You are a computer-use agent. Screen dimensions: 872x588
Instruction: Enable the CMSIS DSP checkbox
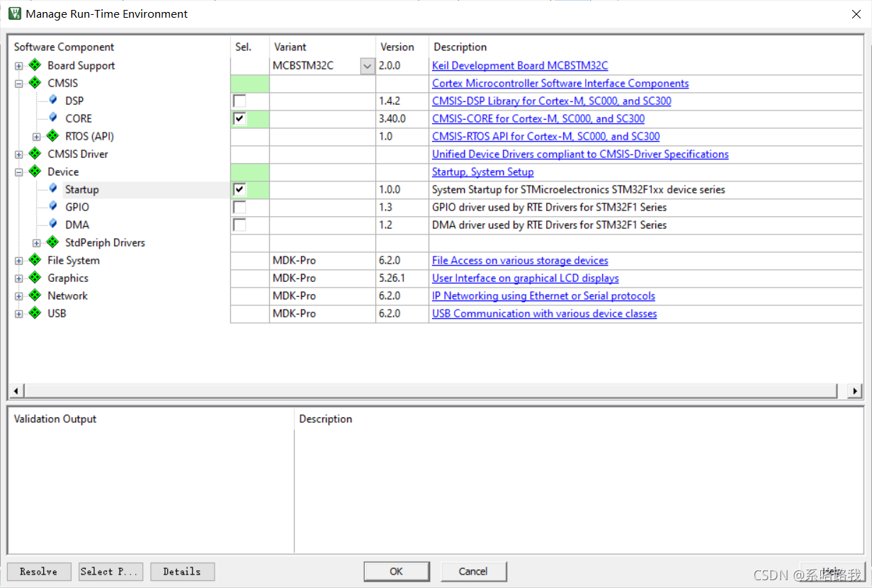239,101
